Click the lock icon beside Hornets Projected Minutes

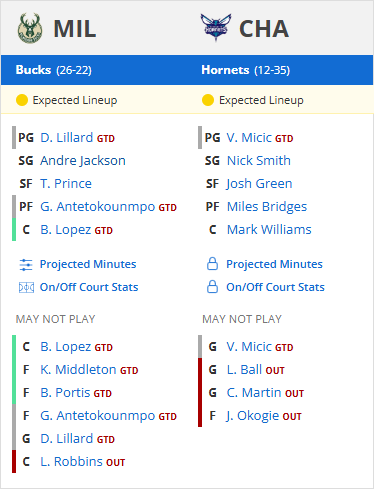(212, 264)
